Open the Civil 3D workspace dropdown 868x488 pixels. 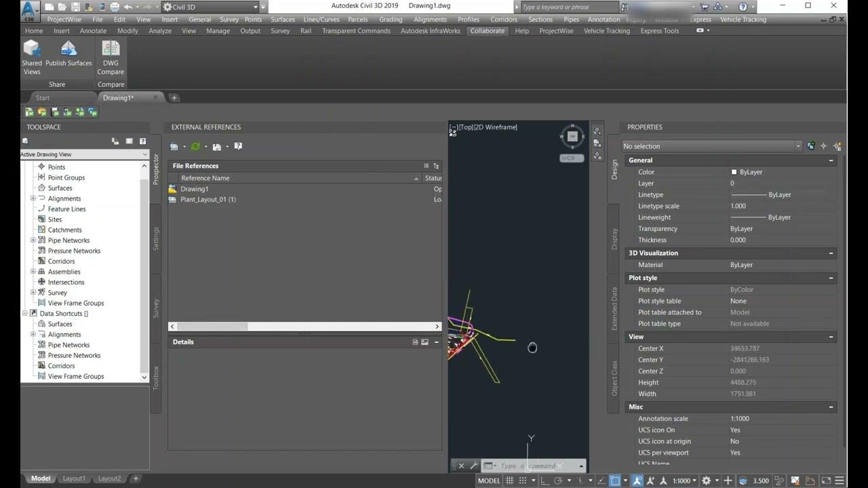click(x=210, y=7)
